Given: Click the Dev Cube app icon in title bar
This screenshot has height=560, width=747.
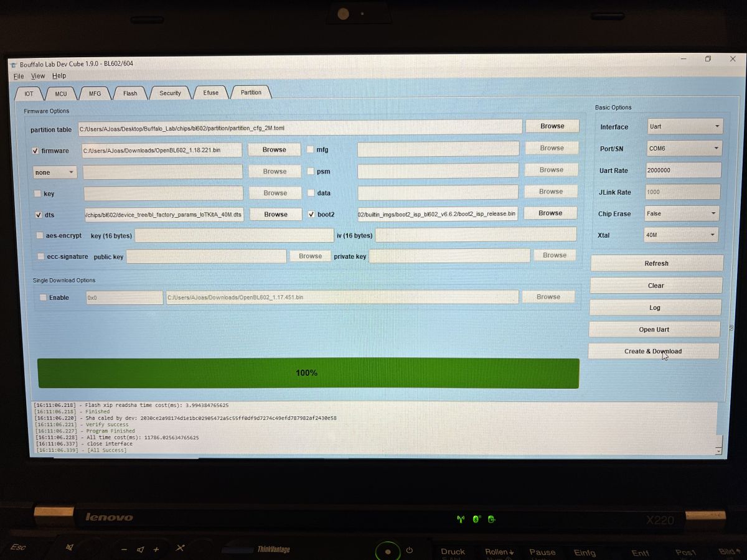Looking at the screenshot, I should click(13, 65).
